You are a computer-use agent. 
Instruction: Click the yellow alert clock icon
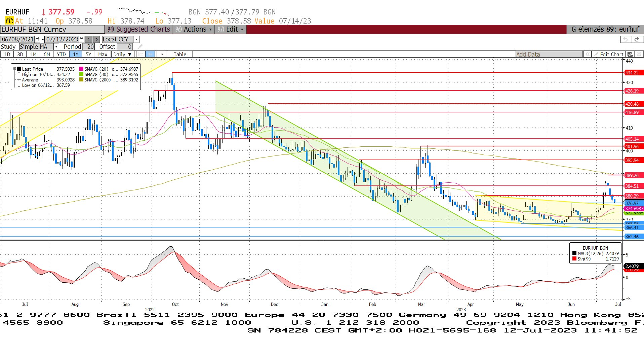click(9, 21)
